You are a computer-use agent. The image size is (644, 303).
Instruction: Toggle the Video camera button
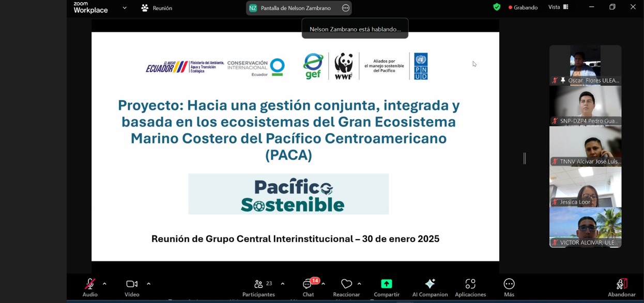click(132, 287)
